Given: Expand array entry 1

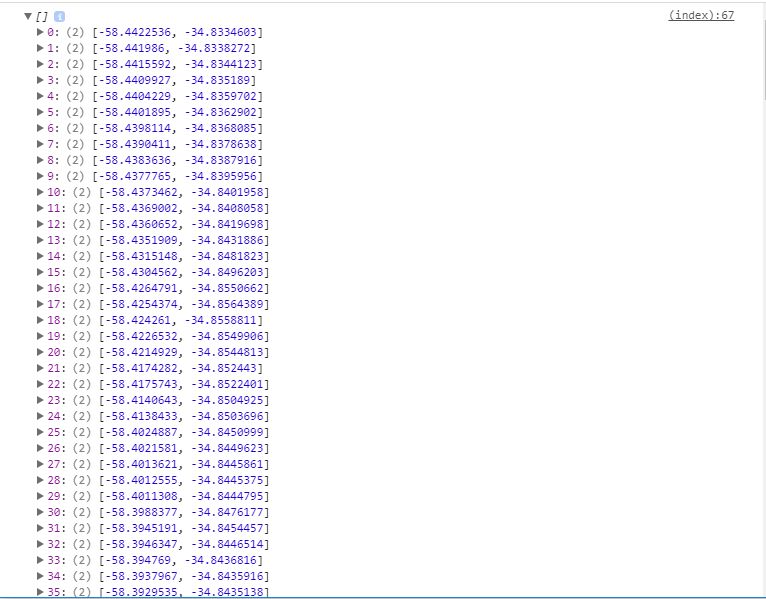Looking at the screenshot, I should (40, 48).
